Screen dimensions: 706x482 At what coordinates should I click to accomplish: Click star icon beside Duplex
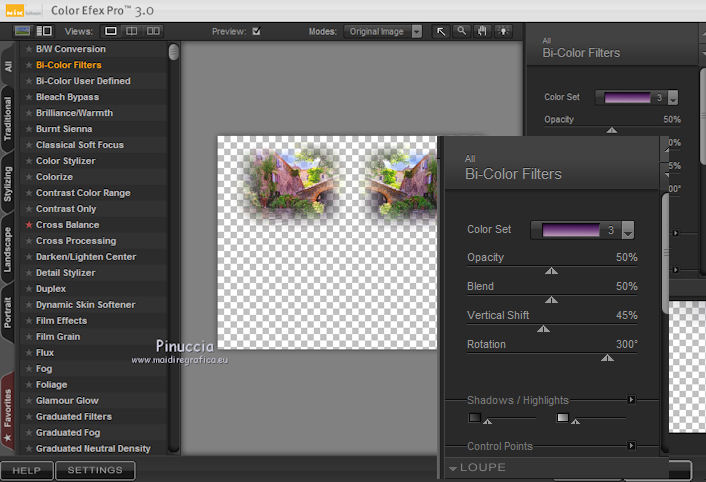click(x=29, y=288)
